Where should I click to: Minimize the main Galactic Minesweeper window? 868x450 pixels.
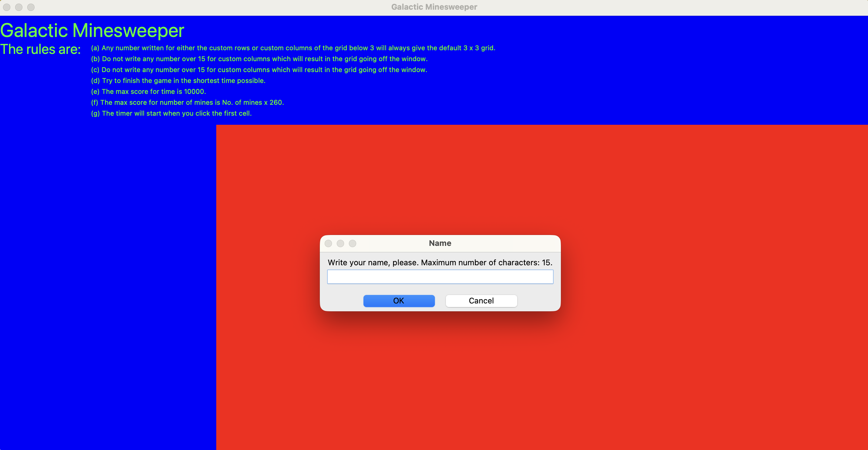click(x=19, y=7)
